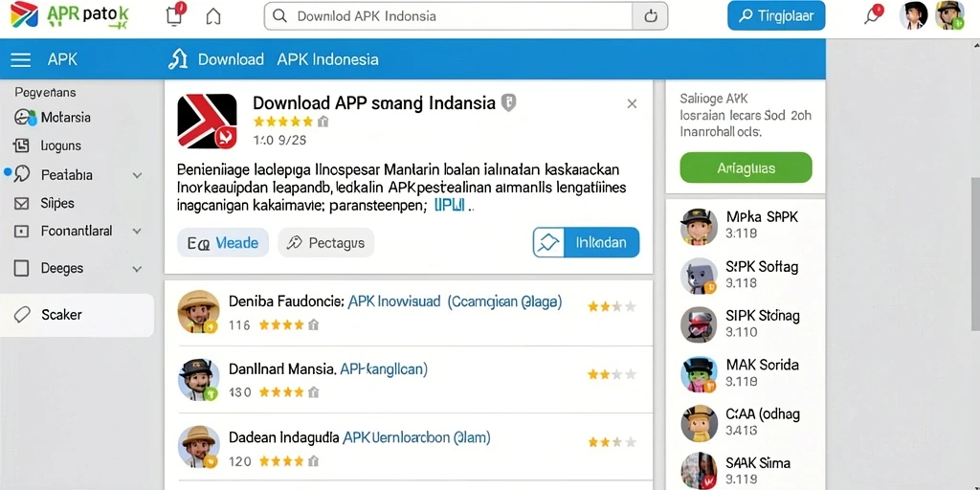Viewport: 980px width, 490px height.
Task: Select Foonantlaral in the sidebar
Action: tap(77, 232)
